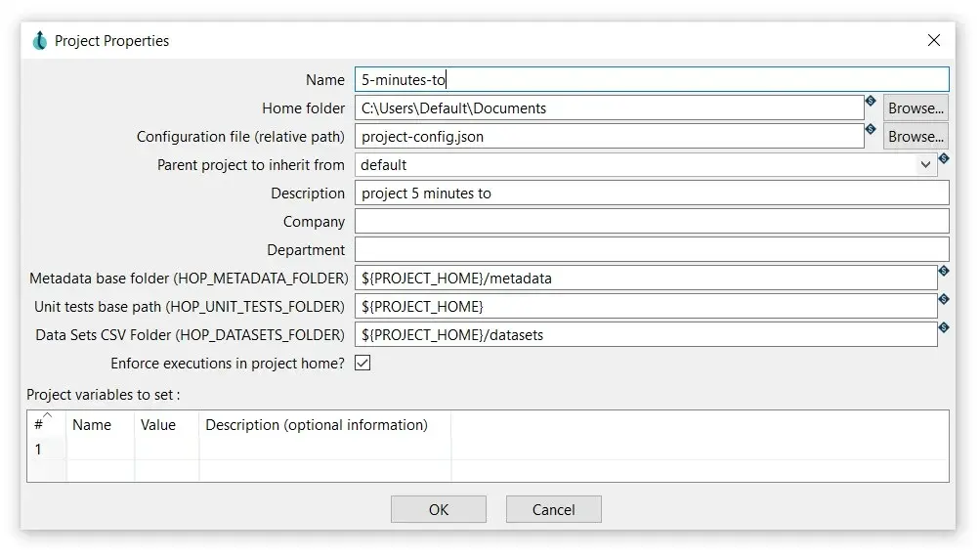
Task: Click the Value cell of variable row 1
Action: 166,449
